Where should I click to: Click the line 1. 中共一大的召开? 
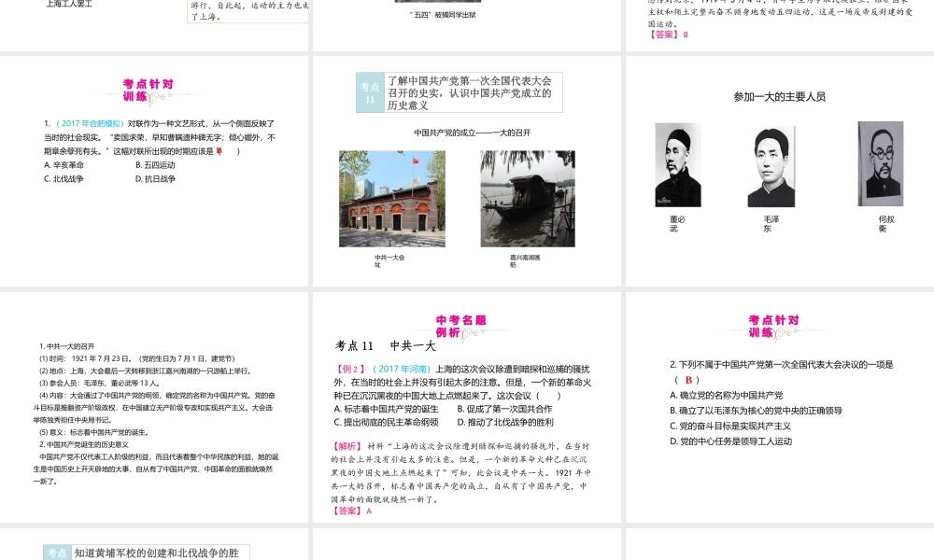click(66, 346)
